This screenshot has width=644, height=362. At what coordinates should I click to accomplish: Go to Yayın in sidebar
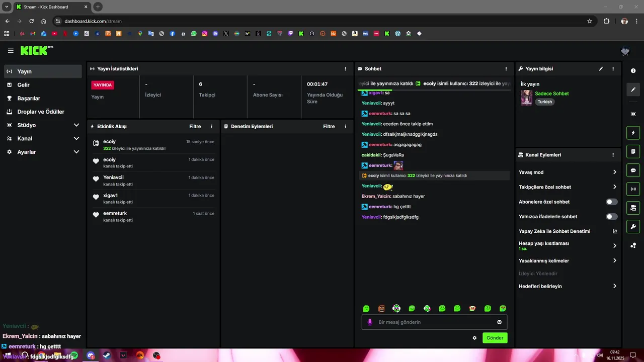pos(43,71)
